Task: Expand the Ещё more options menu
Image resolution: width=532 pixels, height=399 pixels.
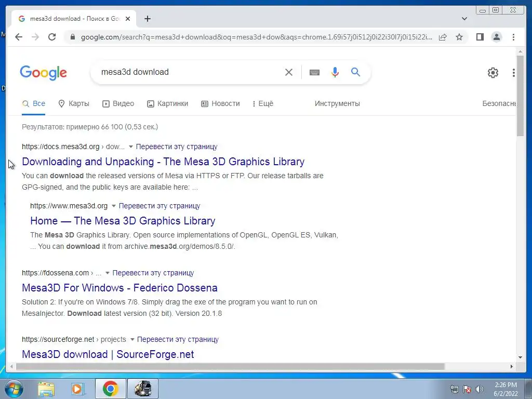Action: (263, 103)
